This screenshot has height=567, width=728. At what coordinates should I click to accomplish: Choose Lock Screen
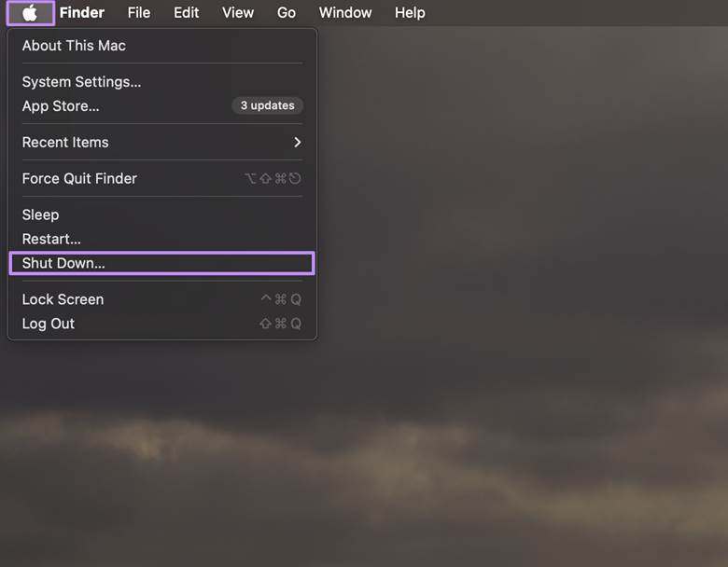click(x=162, y=299)
